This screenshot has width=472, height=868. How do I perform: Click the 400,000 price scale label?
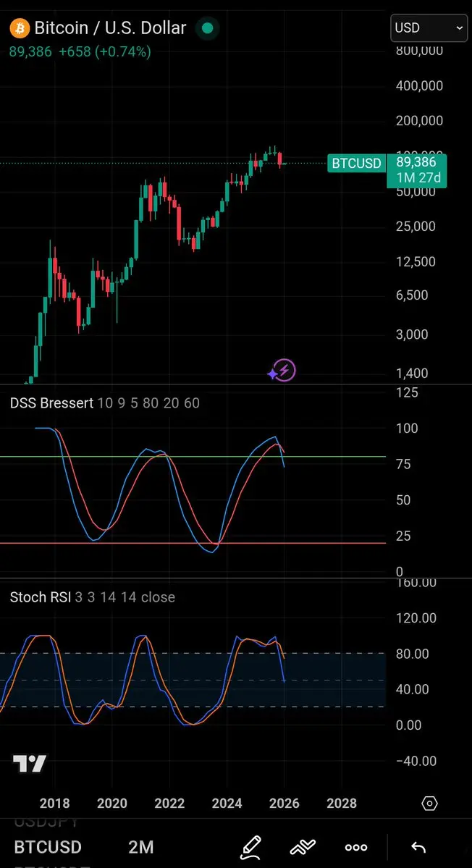(419, 86)
